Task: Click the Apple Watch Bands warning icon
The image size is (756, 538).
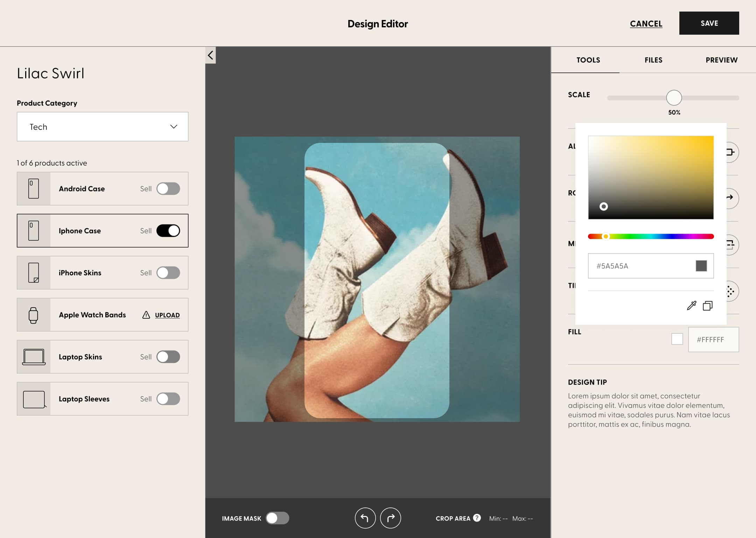Action: [146, 315]
